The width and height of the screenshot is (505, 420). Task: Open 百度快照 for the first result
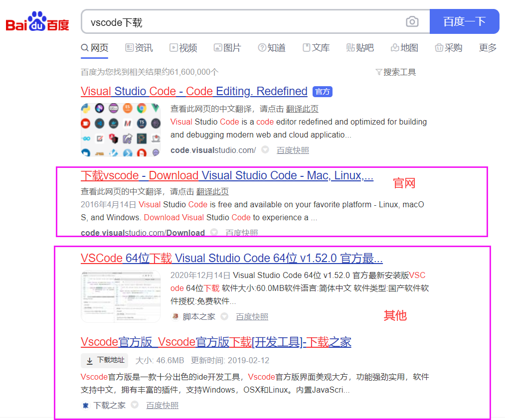point(293,150)
